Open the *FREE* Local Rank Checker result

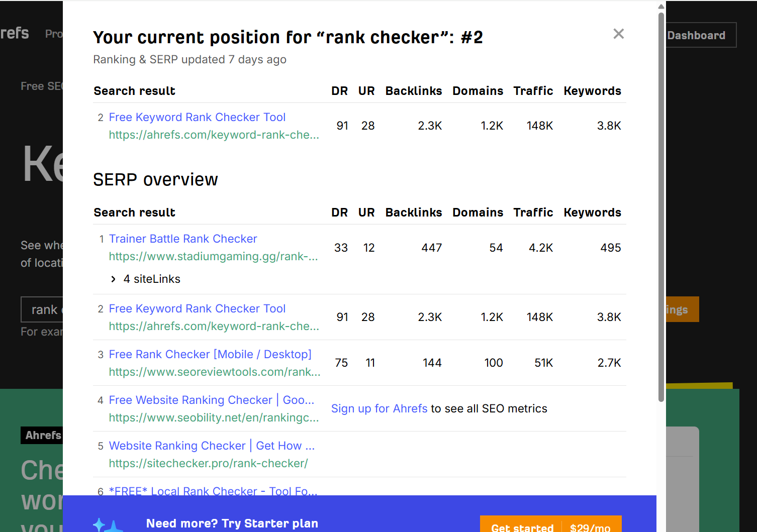point(213,491)
